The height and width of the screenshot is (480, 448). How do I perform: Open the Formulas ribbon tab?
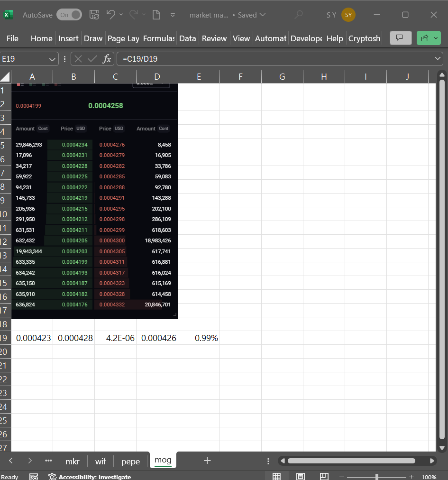click(x=159, y=38)
